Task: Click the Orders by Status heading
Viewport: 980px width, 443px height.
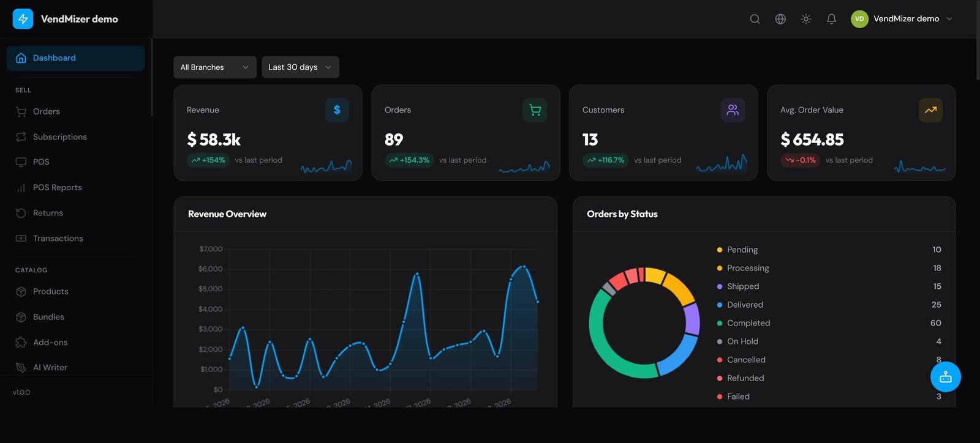Action: point(622,214)
